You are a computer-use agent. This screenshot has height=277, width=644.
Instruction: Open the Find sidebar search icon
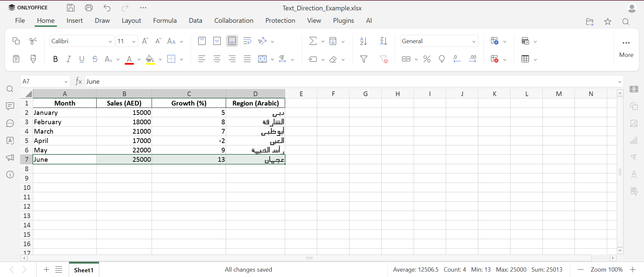(x=10, y=89)
